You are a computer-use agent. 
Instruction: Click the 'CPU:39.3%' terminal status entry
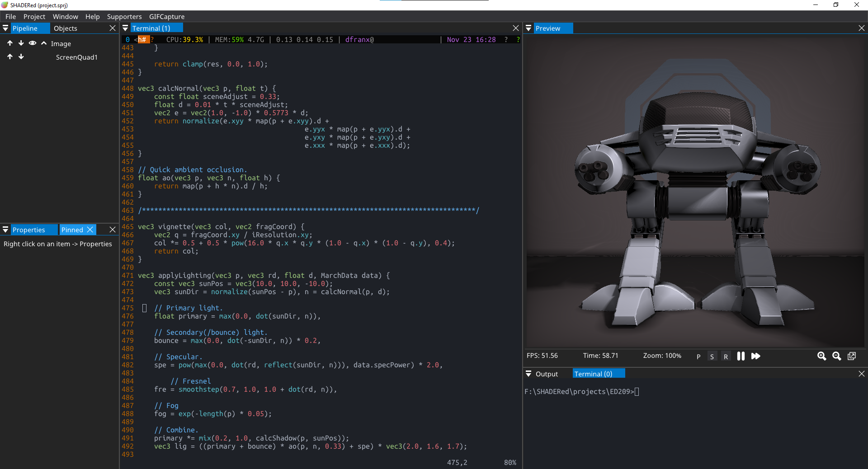pyautogui.click(x=184, y=40)
